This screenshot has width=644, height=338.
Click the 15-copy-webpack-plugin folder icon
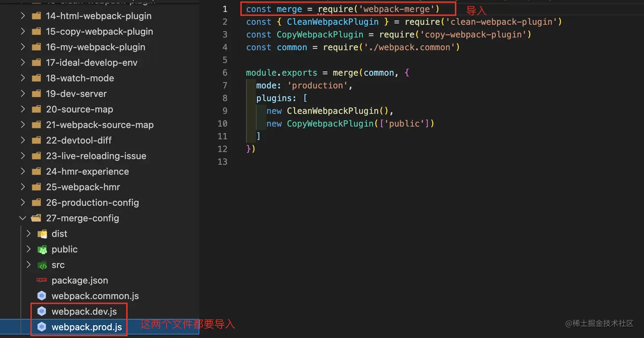click(x=36, y=32)
